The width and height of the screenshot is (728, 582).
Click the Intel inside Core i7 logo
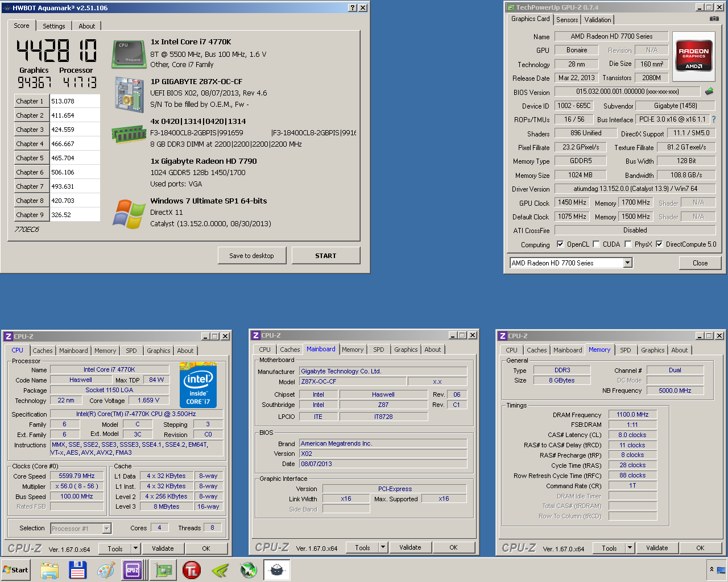(198, 385)
